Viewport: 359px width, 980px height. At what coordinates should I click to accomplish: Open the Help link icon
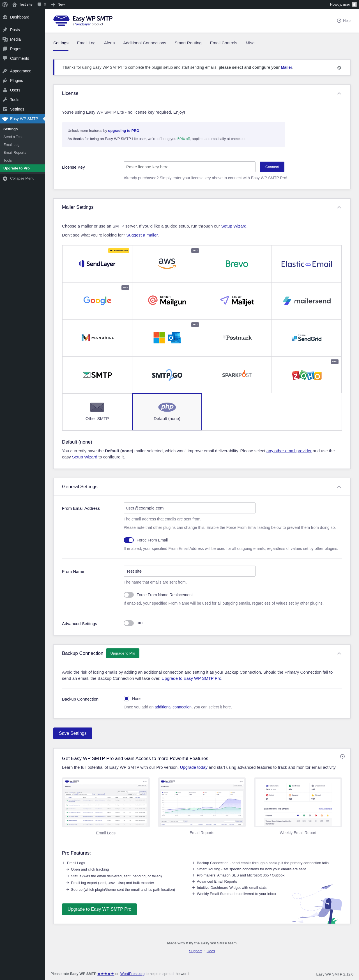pos(344,20)
